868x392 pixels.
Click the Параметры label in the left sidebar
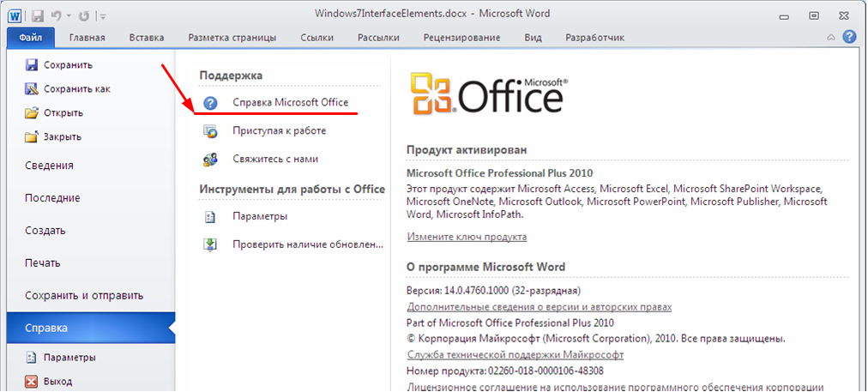[x=69, y=358]
